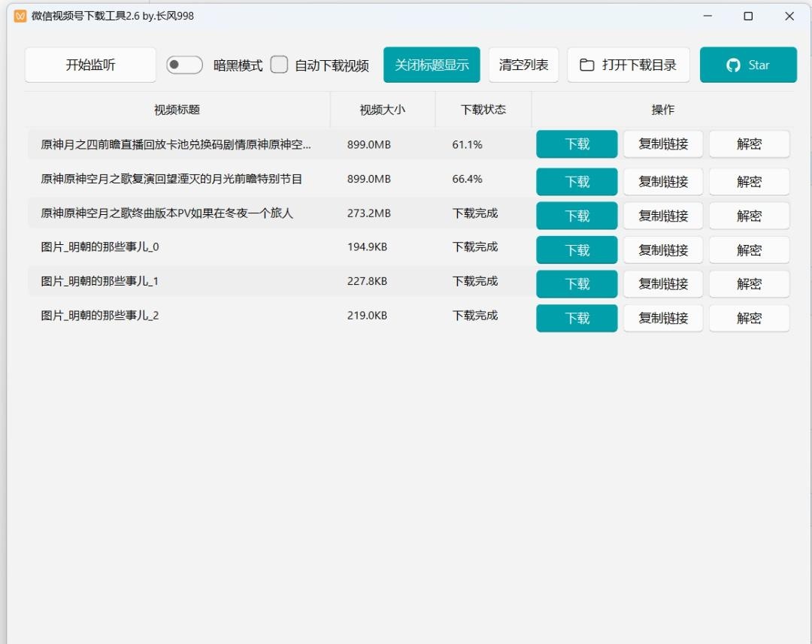This screenshot has width=812, height=644.
Task: Copy link for 图片_明朝的那些事儿_2
Action: pyautogui.click(x=663, y=318)
